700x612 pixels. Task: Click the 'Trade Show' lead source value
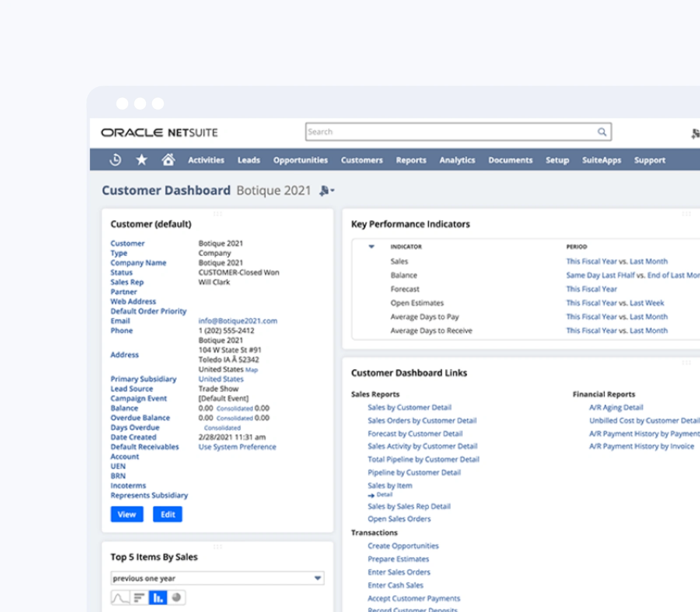click(218, 389)
